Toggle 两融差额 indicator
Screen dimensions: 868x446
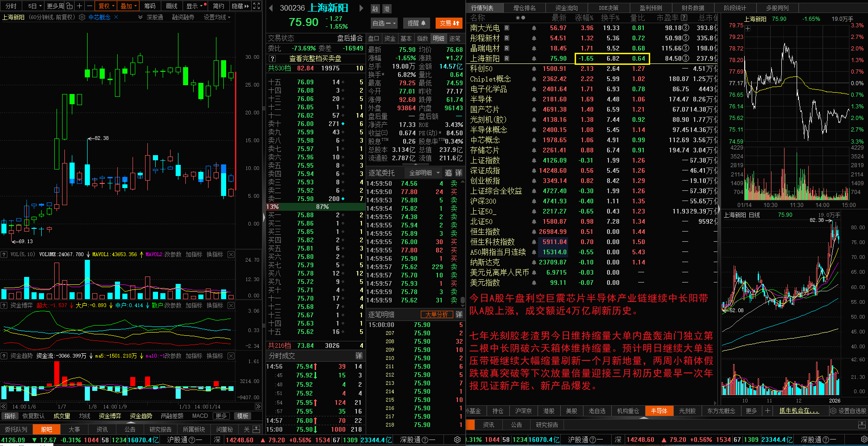pos(172,416)
